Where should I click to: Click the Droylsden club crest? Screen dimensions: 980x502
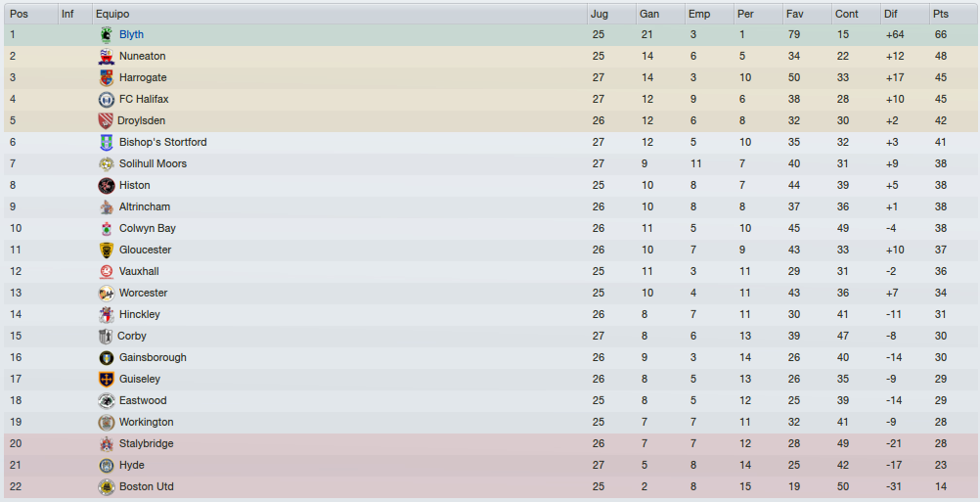tap(106, 120)
